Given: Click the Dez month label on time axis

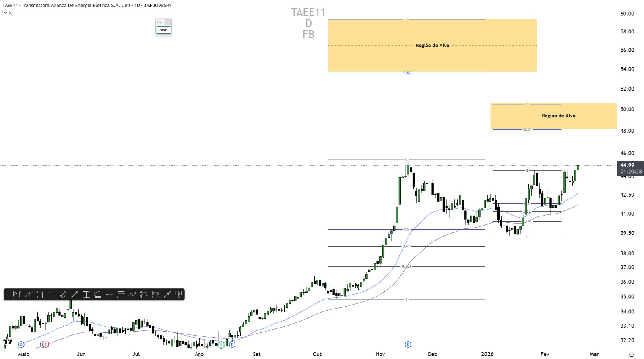Looking at the screenshot, I should pyautogui.click(x=432, y=354).
